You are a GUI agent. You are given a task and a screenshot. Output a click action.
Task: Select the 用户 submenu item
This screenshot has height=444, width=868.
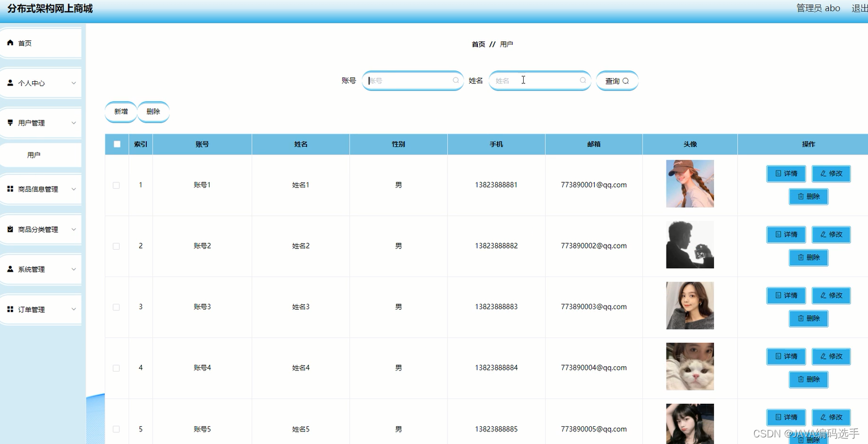[x=41, y=155]
